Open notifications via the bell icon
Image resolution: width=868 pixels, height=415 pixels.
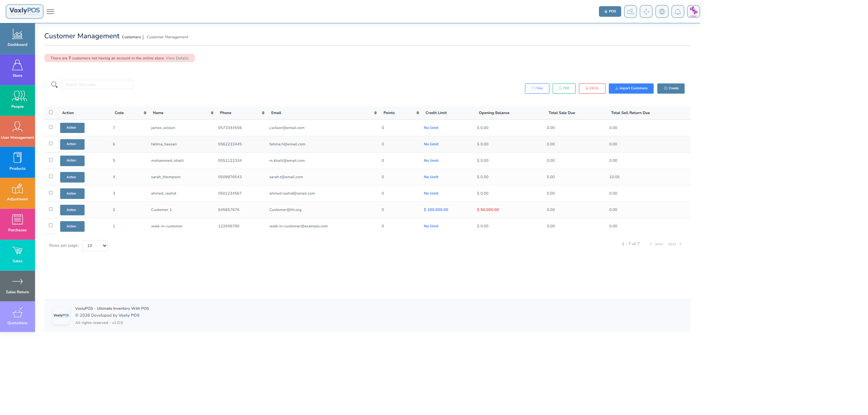[677, 11]
